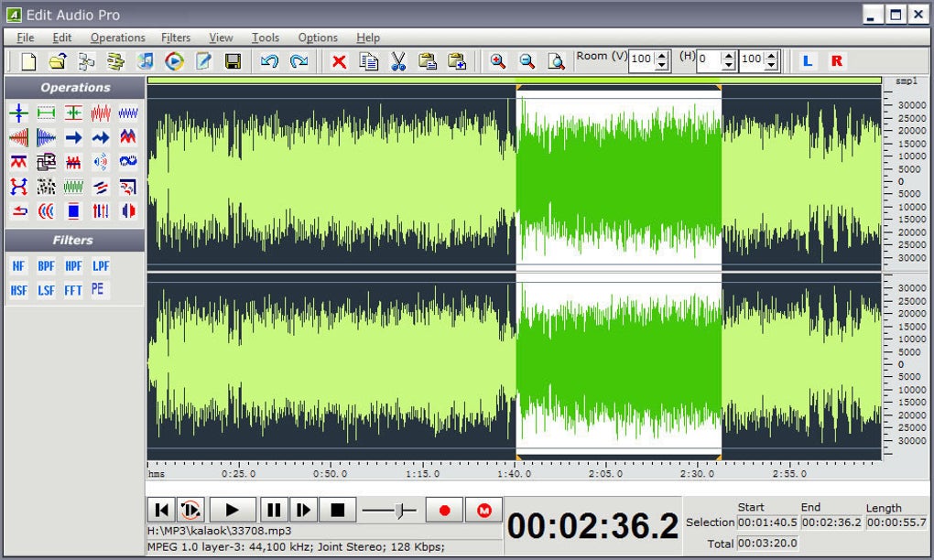
Task: Open the Operations menu
Action: pos(117,38)
